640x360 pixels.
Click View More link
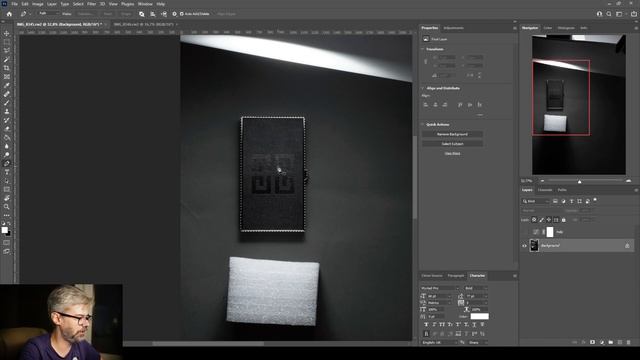click(x=452, y=153)
